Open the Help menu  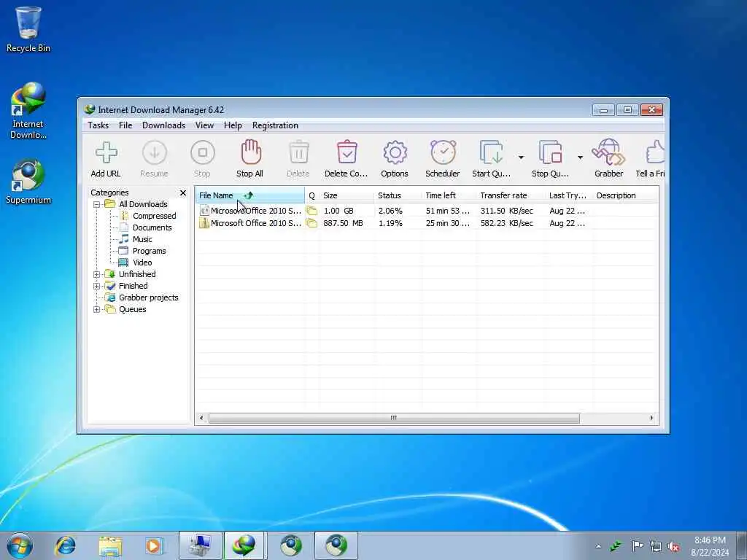233,125
